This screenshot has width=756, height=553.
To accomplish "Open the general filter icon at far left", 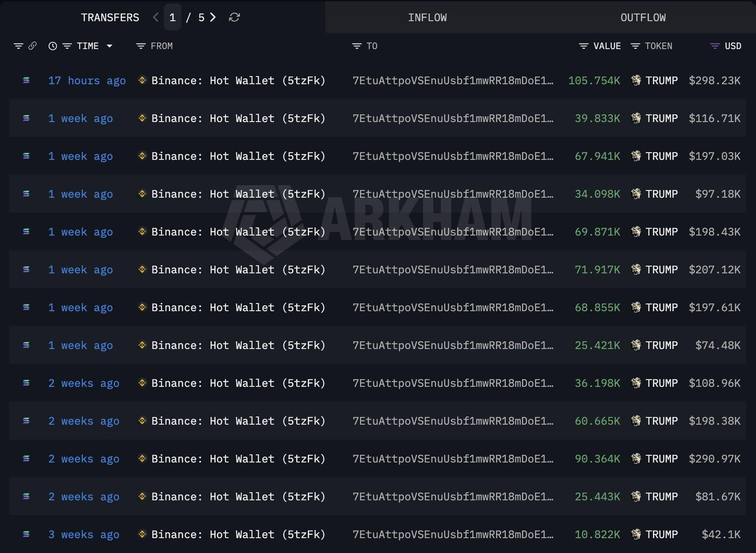I will point(18,46).
